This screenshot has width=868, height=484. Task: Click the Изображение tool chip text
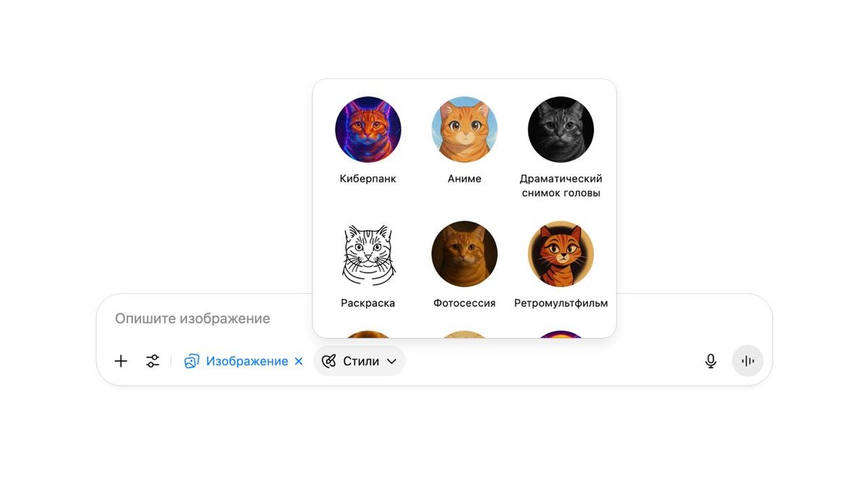click(x=247, y=361)
